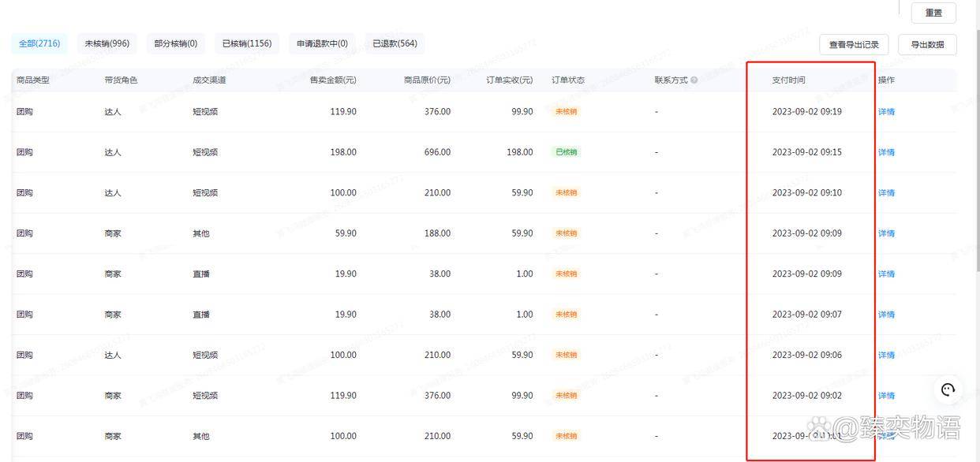This screenshot has width=980, height=462.
Task: Open 详情 link on the first order
Action: [886, 111]
